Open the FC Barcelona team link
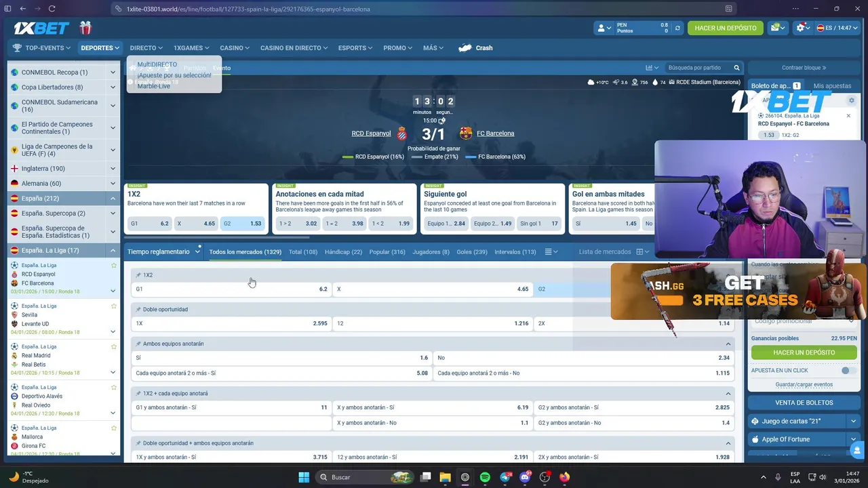This screenshot has height=488, width=868. (495, 134)
